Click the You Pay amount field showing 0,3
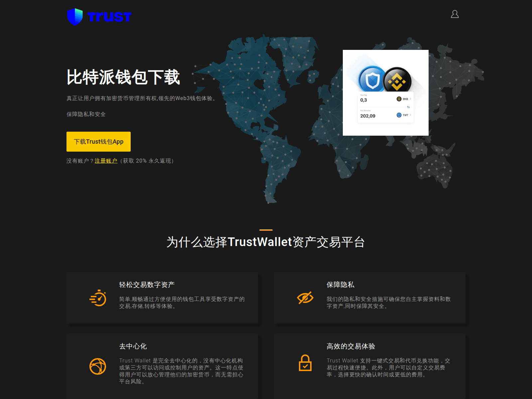This screenshot has height=399, width=532. click(x=363, y=99)
